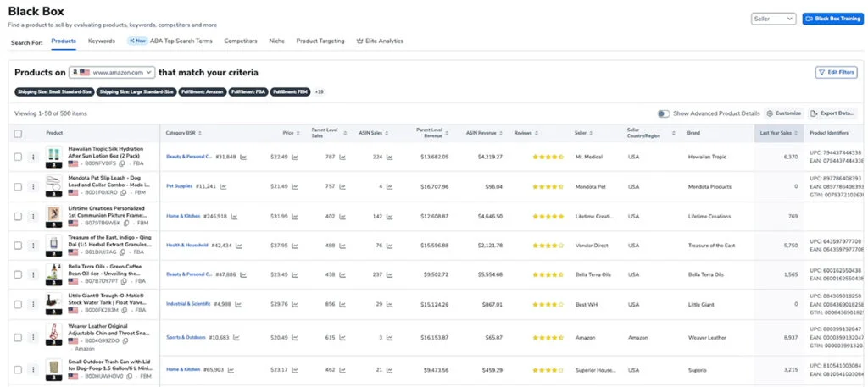Show ASIN sales chart for Lifetime Creations row

(390, 217)
